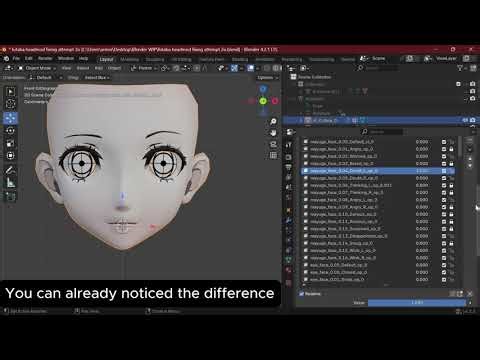Toggle checkbox for Angry_L shape key
The width and height of the screenshot is (480, 360).
(444, 200)
